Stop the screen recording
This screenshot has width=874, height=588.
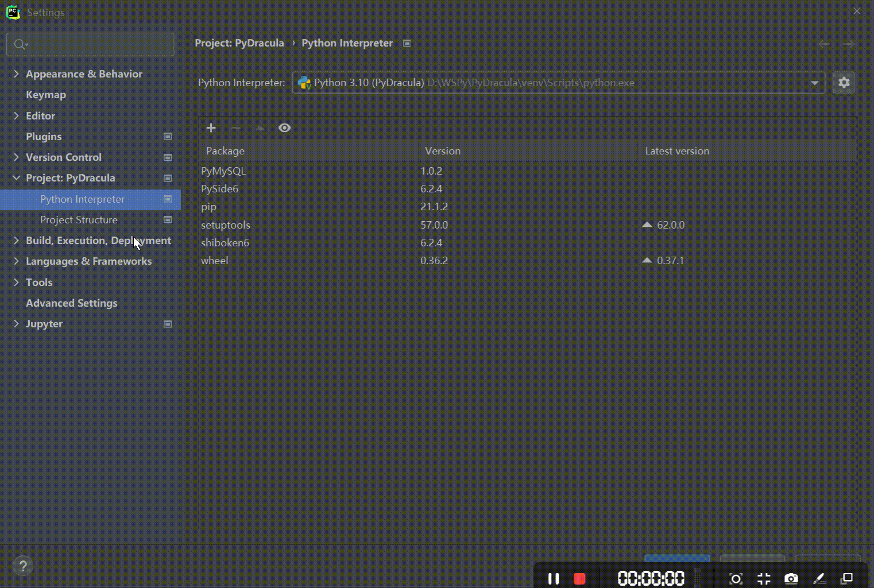point(579,578)
